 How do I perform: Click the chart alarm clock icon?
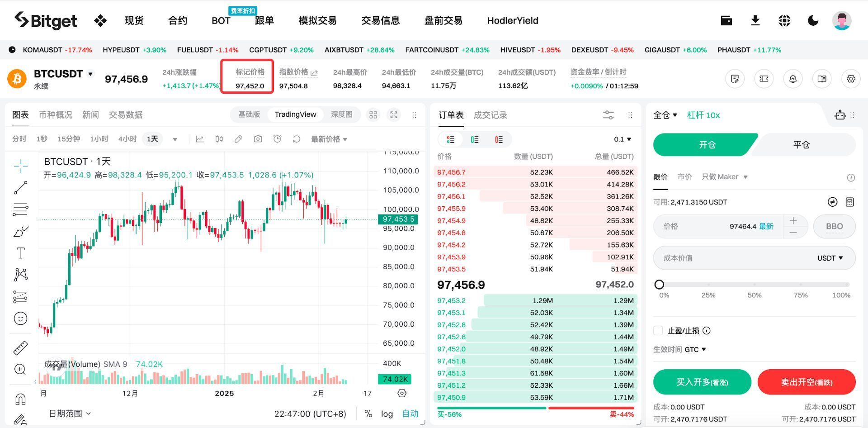tap(277, 139)
